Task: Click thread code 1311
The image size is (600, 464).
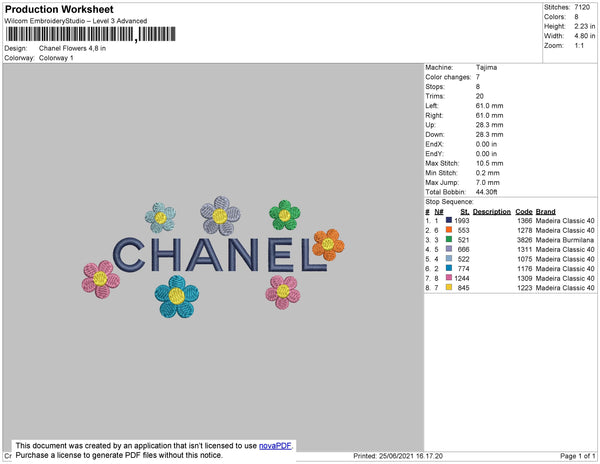Action: [525, 249]
